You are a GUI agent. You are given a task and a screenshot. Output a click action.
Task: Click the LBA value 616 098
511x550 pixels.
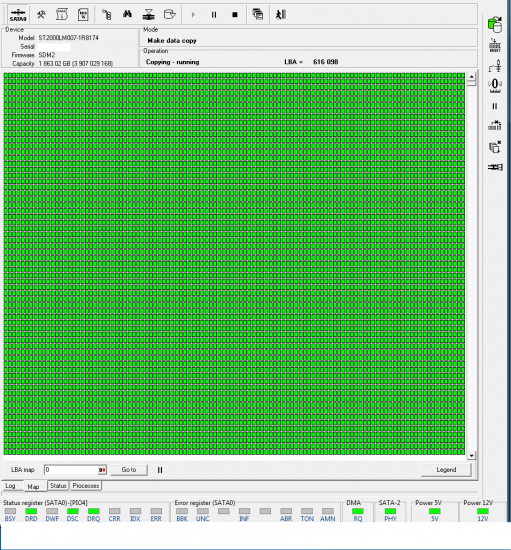(x=326, y=62)
